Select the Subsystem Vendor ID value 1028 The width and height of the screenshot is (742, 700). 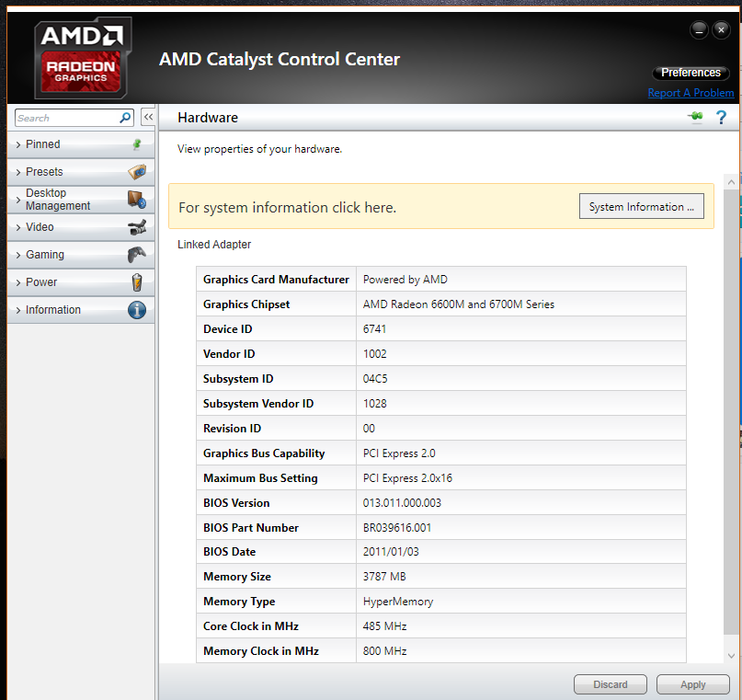click(x=374, y=404)
